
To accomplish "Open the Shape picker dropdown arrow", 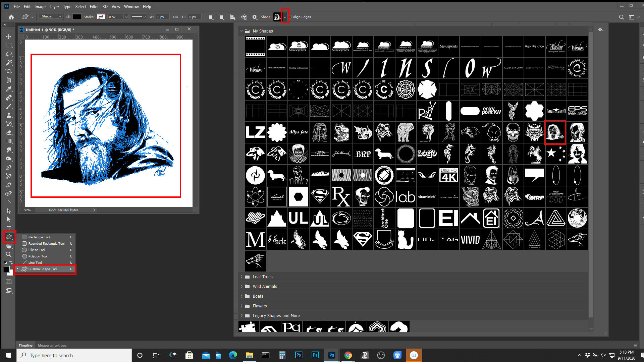I will pos(285,17).
